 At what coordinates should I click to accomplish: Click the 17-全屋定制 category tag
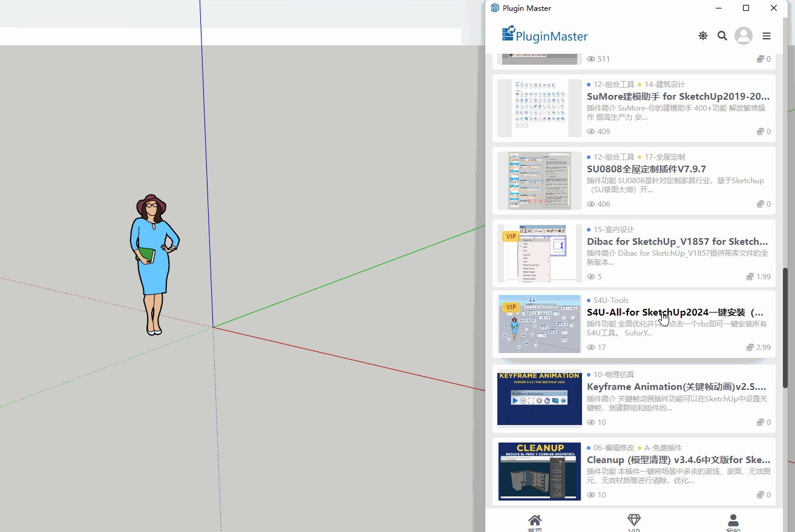pos(664,157)
